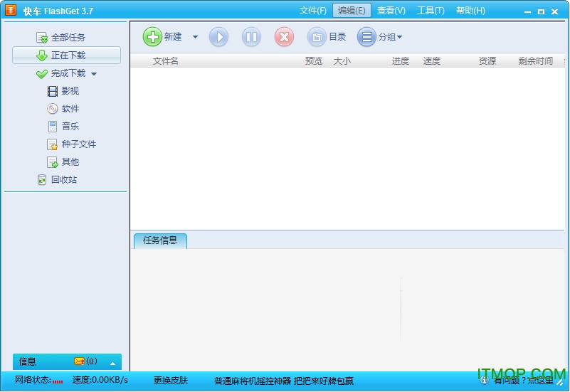Click the green plus New task icon
This screenshot has width=570, height=392.
(x=152, y=37)
